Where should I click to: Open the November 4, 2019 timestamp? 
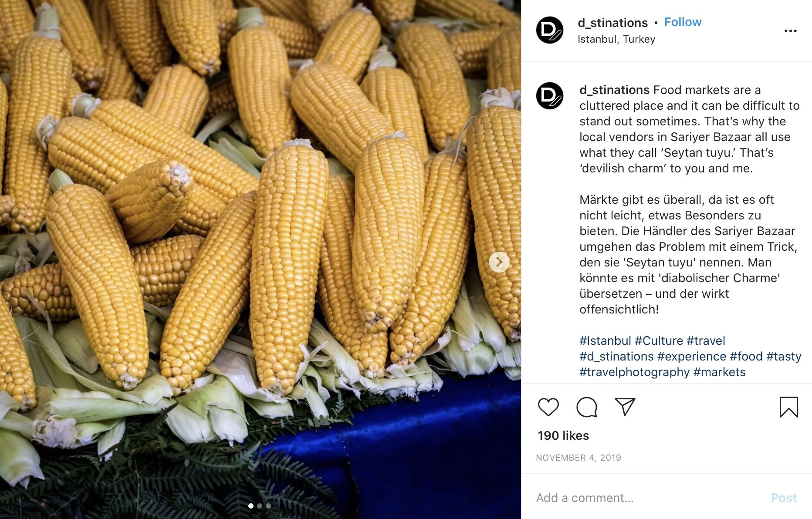coord(578,458)
